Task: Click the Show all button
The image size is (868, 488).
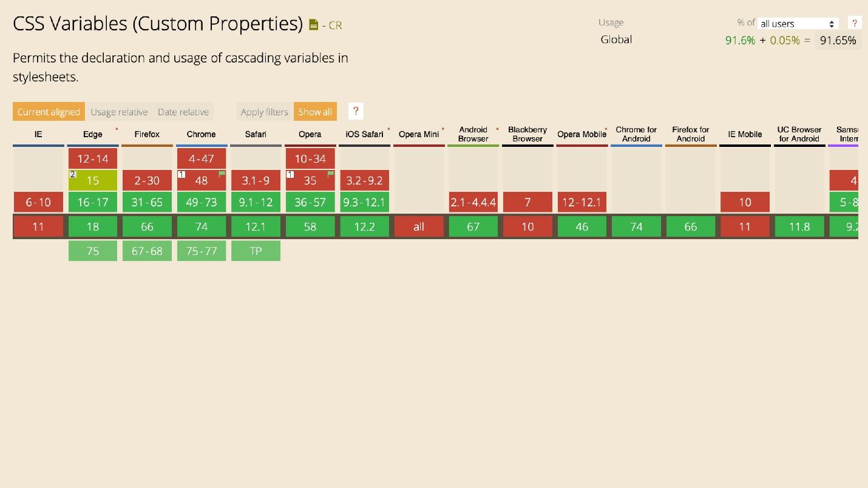Action: [x=315, y=112]
